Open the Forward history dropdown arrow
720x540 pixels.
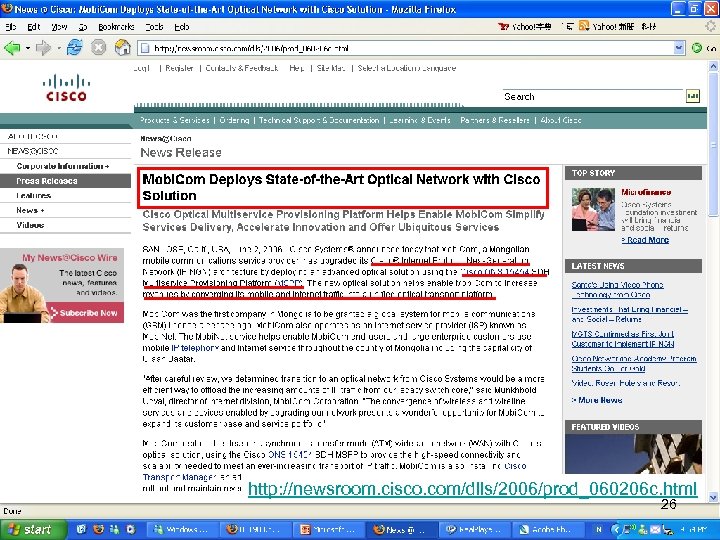(x=58, y=48)
